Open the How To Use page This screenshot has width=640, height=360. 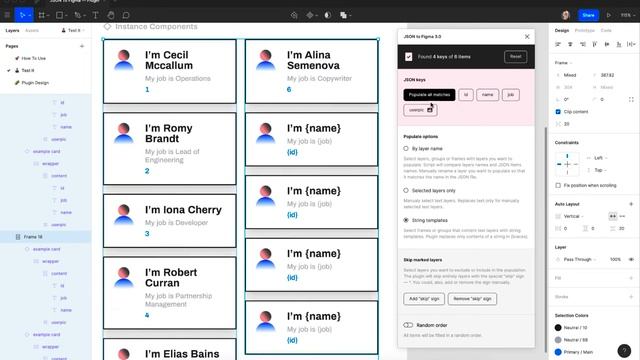pyautogui.click(x=33, y=58)
